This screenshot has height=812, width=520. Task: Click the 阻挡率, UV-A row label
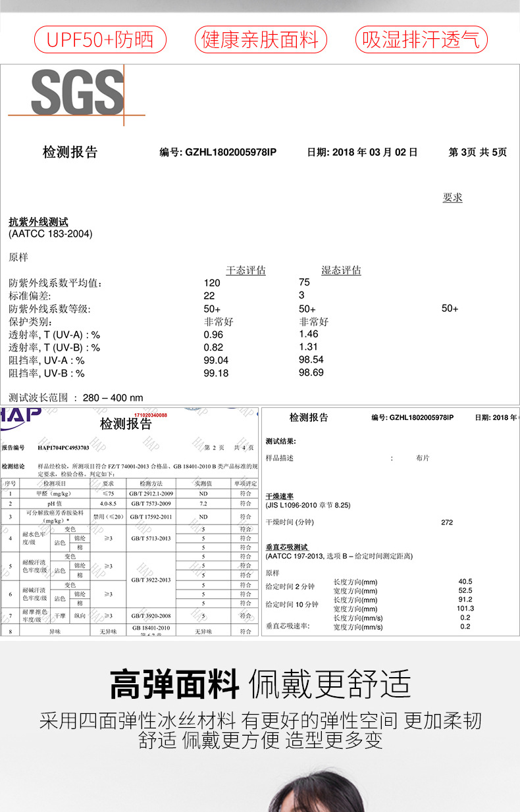[47, 361]
